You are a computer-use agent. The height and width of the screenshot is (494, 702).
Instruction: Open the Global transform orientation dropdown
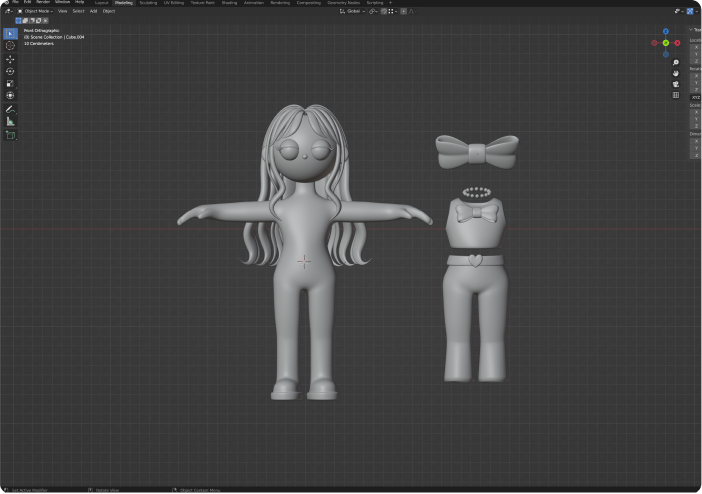(x=352, y=11)
